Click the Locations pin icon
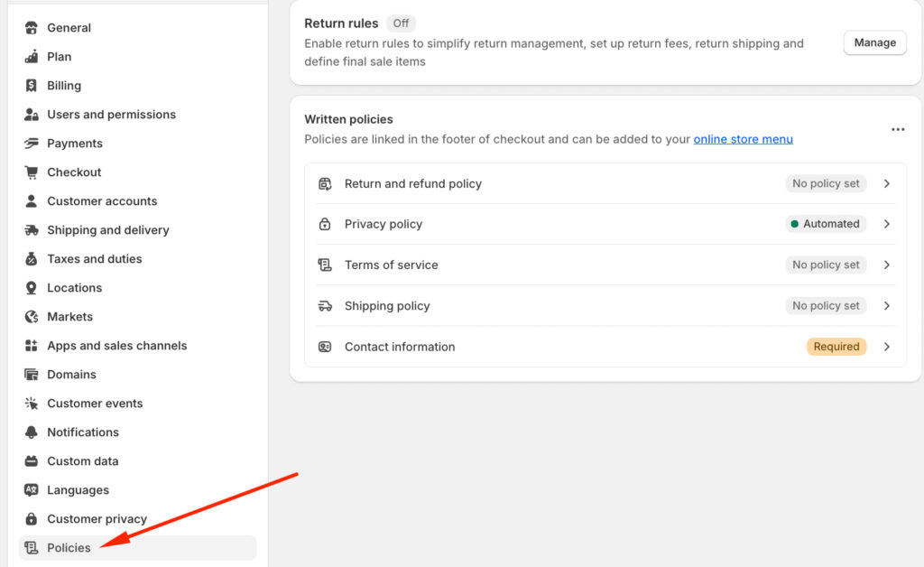The height and width of the screenshot is (567, 924). pos(32,288)
